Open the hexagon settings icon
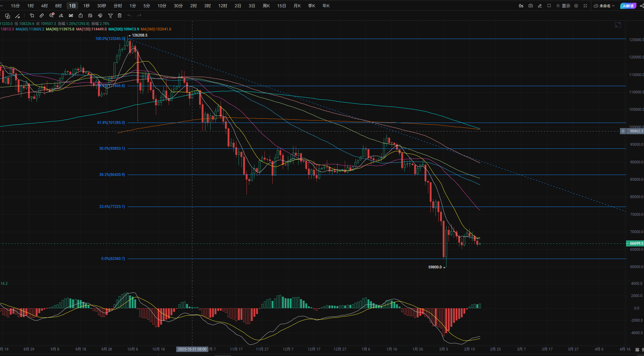This screenshot has width=644, height=356. pos(576,6)
